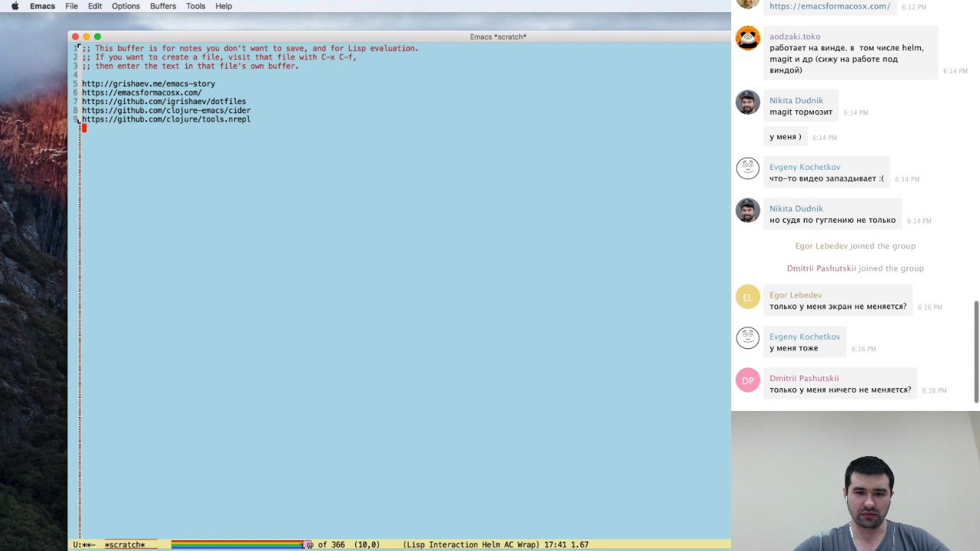Click the Lisp Interaction mode indicator

pos(443,545)
